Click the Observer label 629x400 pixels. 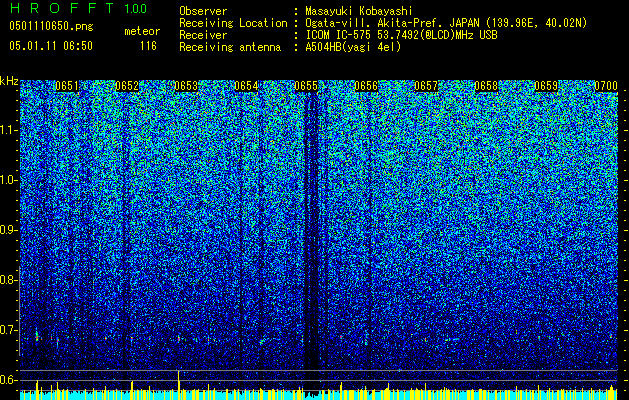(x=203, y=11)
